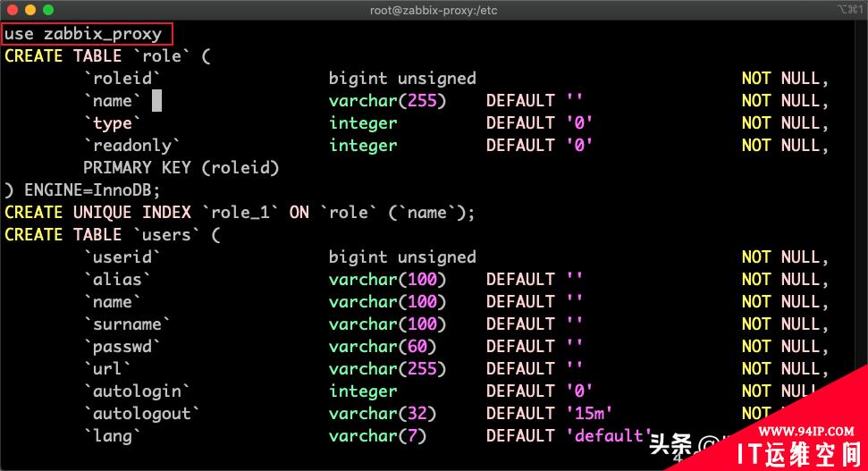Click the 'use zabbix_proxy' command text
The image size is (868, 471).
pos(83,34)
